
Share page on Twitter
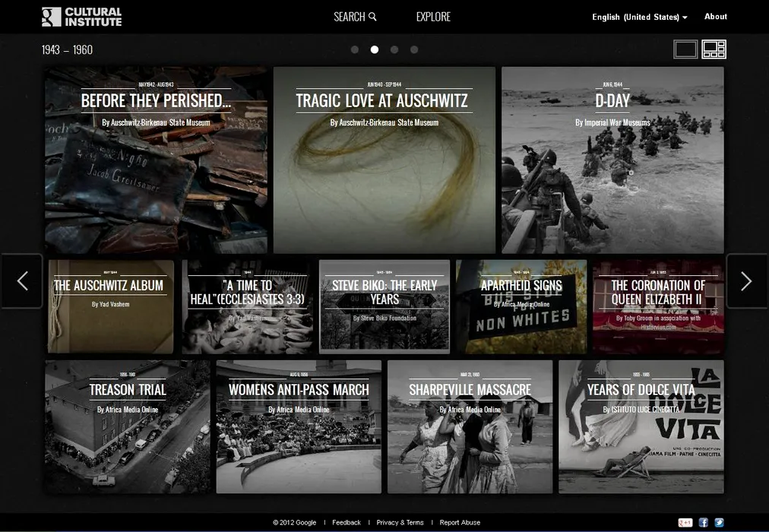(x=719, y=523)
